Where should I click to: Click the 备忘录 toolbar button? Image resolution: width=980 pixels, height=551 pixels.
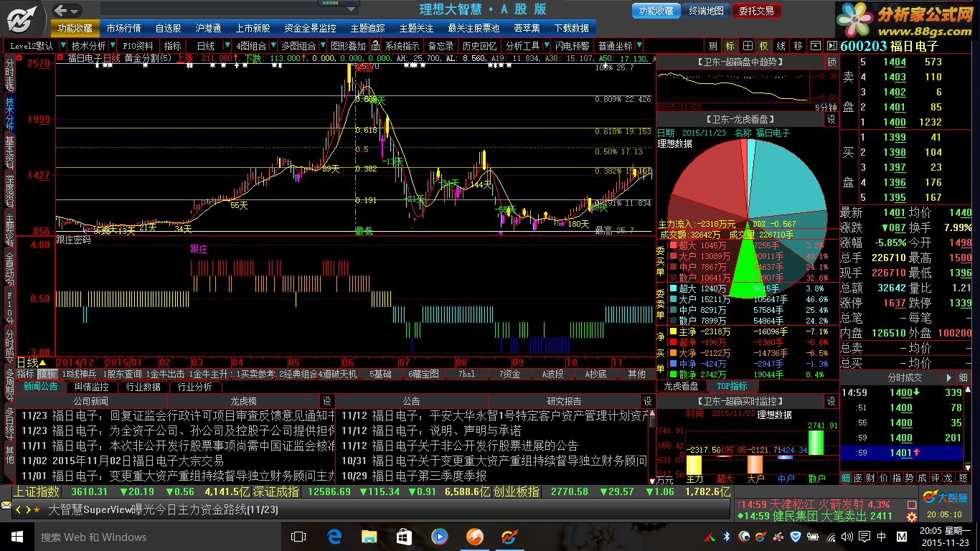pos(440,46)
